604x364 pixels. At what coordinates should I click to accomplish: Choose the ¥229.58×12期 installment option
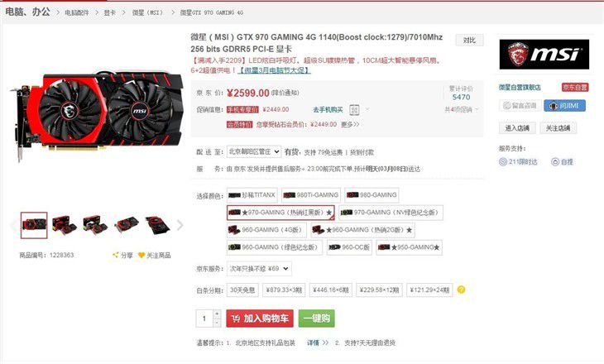tap(379, 290)
